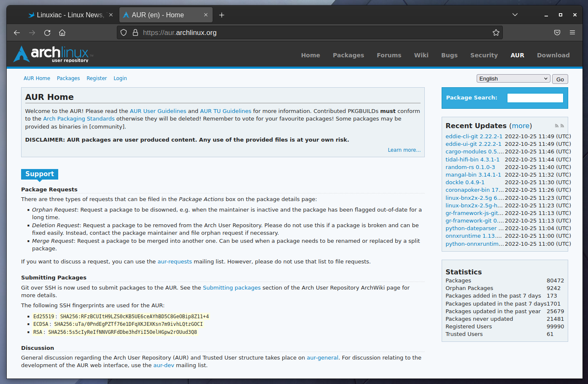Open cargo-modules package link
This screenshot has width=588, height=384.
click(475, 152)
